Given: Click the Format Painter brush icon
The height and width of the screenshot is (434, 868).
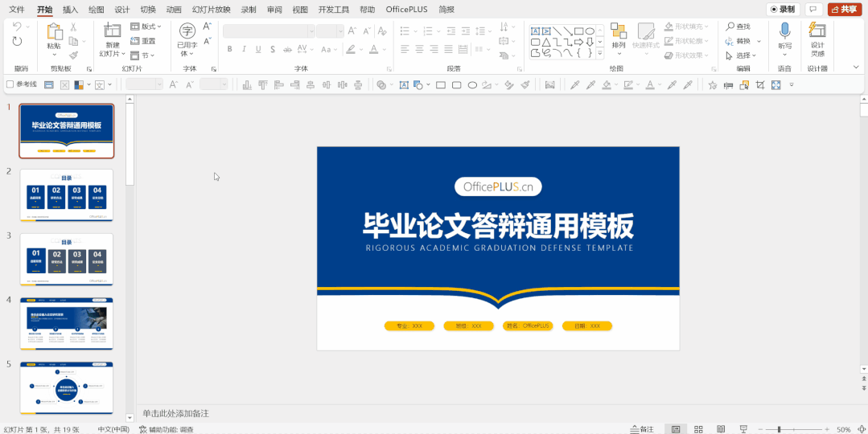Looking at the screenshot, I should pos(73,55).
